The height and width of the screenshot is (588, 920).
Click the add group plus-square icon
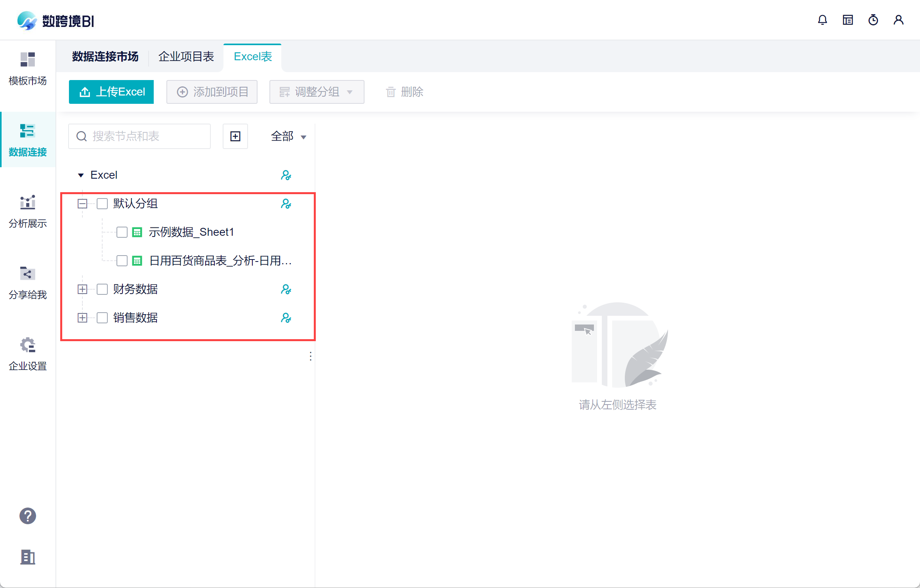[235, 136]
